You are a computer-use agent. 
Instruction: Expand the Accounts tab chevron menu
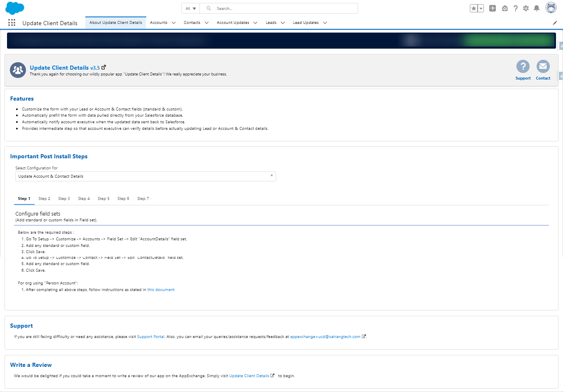[174, 23]
